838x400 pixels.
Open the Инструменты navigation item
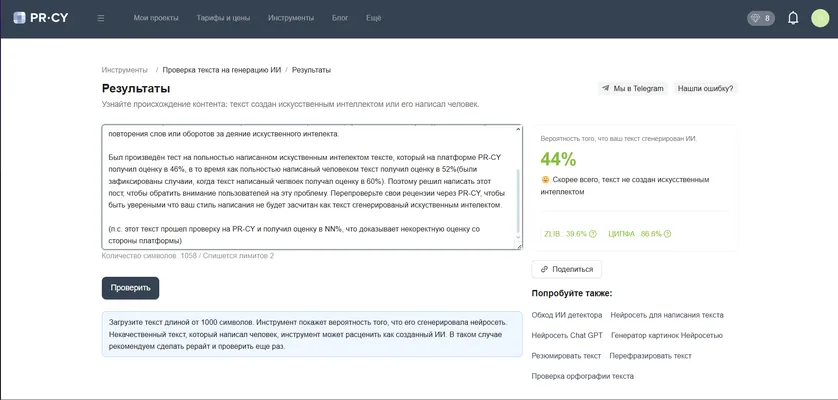[291, 18]
